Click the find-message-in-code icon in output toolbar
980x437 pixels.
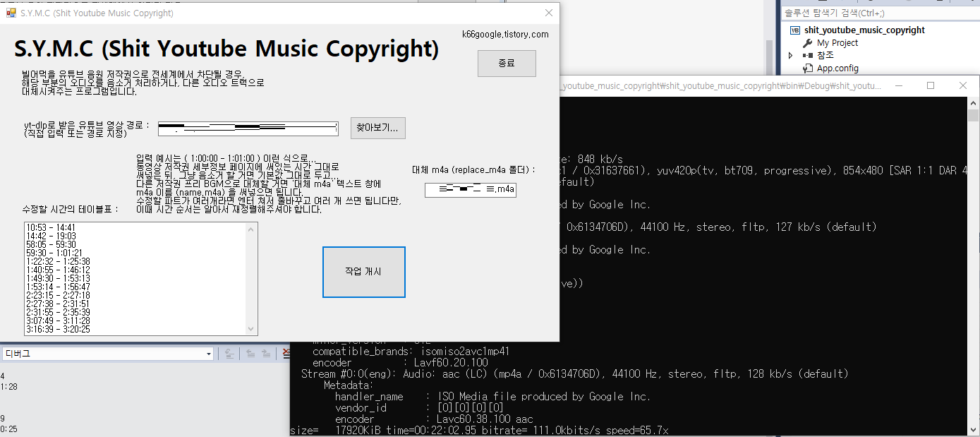click(229, 354)
